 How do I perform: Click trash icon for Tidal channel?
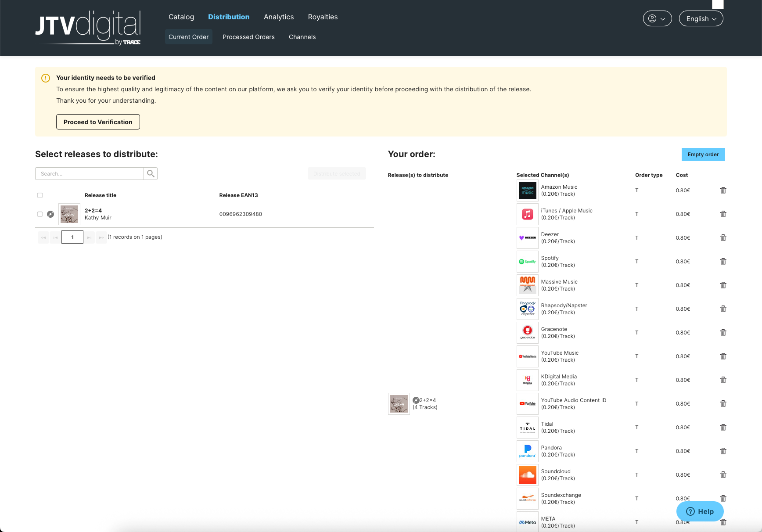pos(723,428)
